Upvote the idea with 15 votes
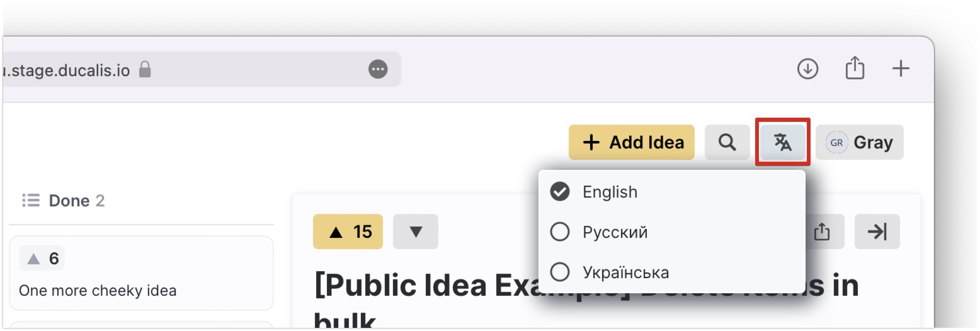This screenshot has height=331, width=980. [348, 232]
